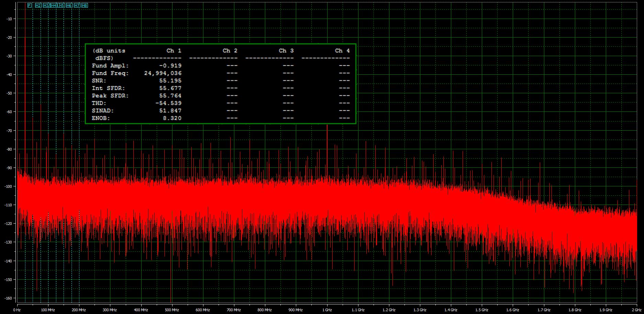Click the H7 harmonic marker label

77,6
